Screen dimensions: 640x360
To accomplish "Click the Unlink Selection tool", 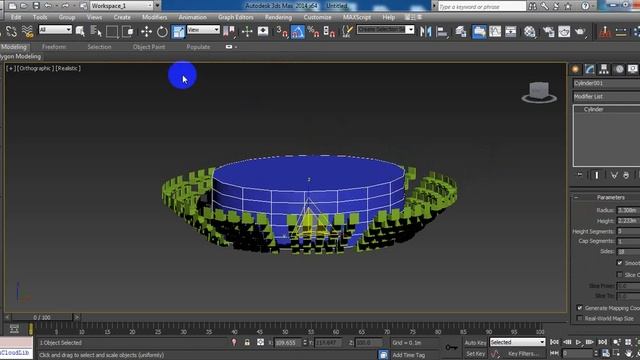I will pyautogui.click(x=11, y=31).
